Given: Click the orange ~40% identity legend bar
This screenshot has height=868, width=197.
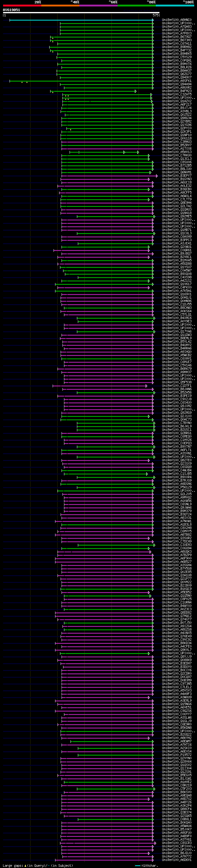Looking at the screenshot, I should [x=60, y=6].
